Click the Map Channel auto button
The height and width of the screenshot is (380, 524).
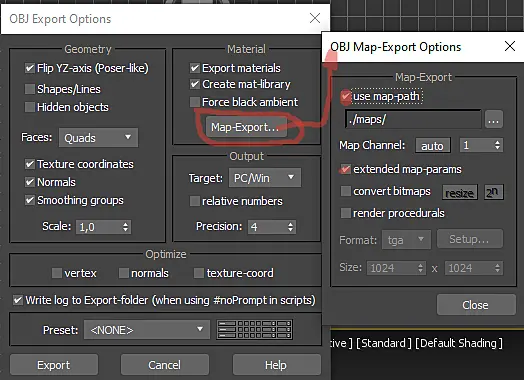click(x=433, y=146)
